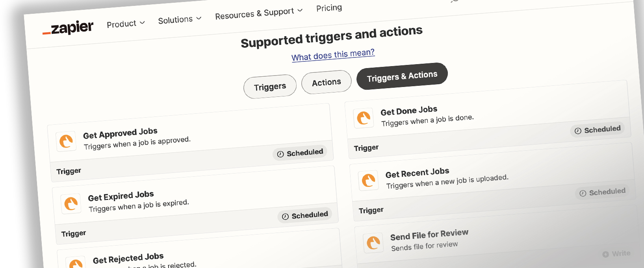
Task: Select the Triggers & Actions filter tab
Action: click(x=402, y=76)
